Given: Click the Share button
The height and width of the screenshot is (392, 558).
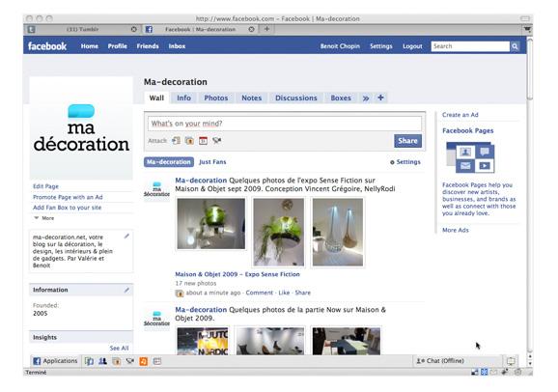Looking at the screenshot, I should point(407,141).
